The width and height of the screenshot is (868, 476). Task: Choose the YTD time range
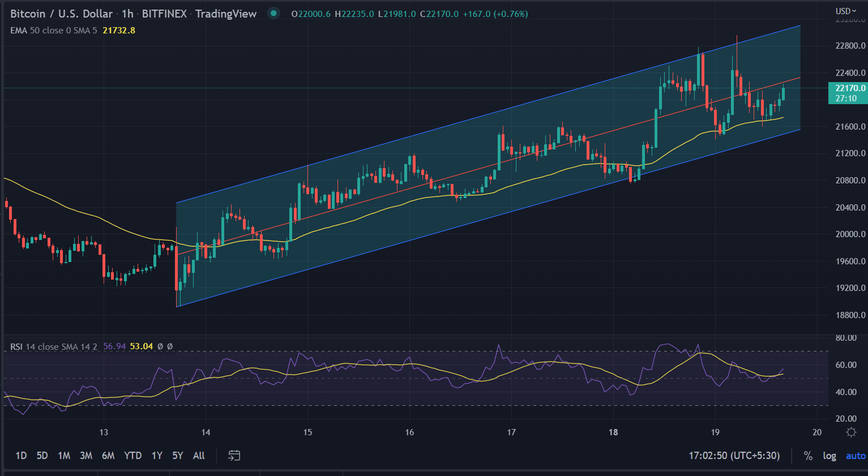(x=132, y=456)
